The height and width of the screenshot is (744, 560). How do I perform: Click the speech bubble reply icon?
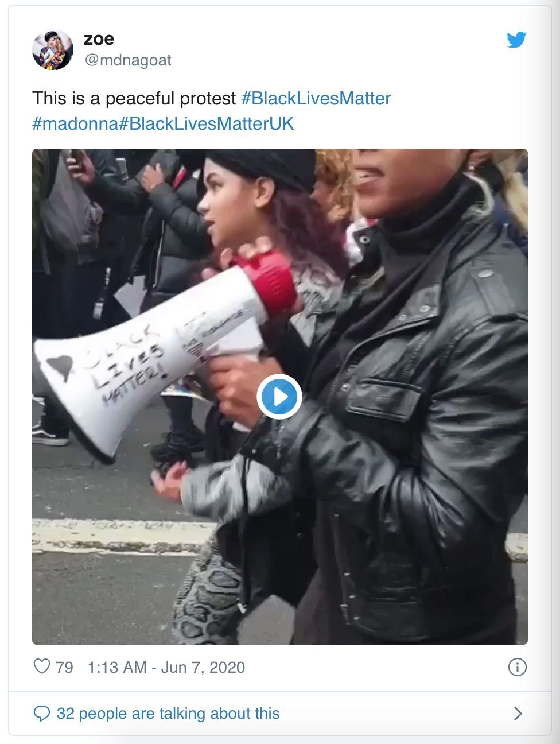coord(42,714)
